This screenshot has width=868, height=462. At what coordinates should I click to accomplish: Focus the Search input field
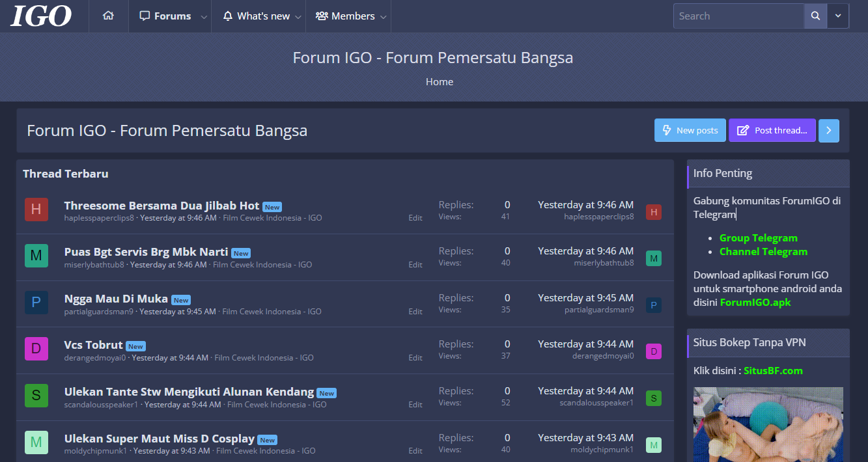point(739,16)
